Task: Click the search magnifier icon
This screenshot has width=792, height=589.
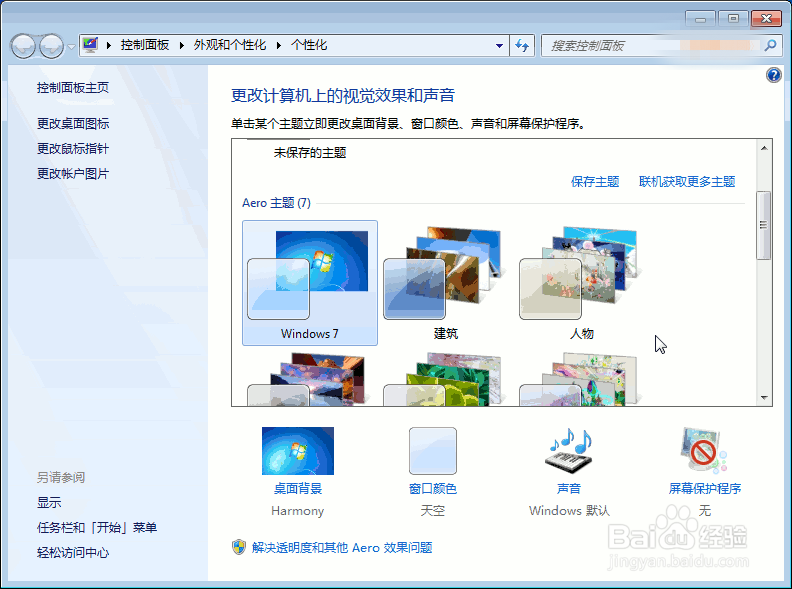Action: pos(770,45)
